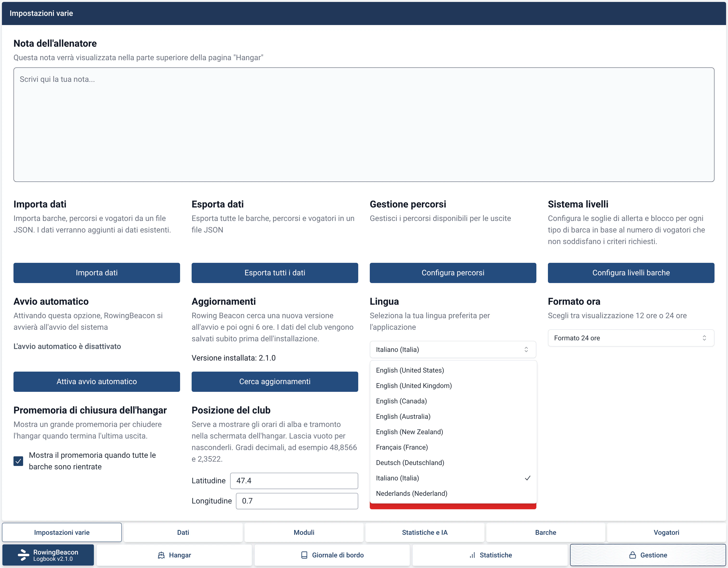Choose English (United Kingdom) language option
The height and width of the screenshot is (568, 728).
(x=453, y=386)
